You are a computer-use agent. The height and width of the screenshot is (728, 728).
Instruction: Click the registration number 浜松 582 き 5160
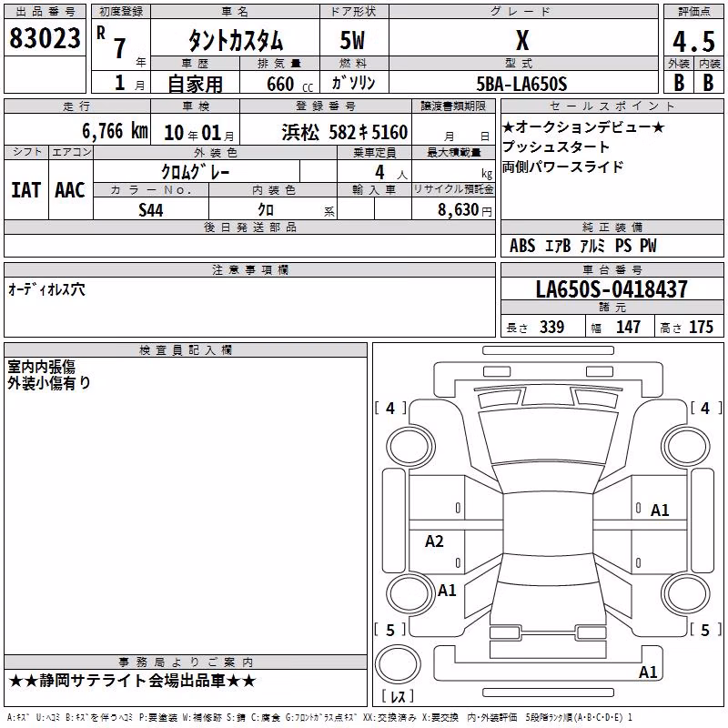point(345,133)
